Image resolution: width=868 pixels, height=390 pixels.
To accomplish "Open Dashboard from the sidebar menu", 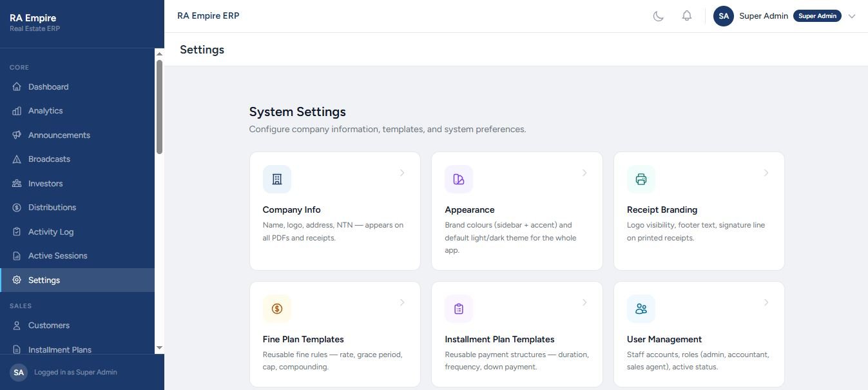I will (x=77, y=87).
